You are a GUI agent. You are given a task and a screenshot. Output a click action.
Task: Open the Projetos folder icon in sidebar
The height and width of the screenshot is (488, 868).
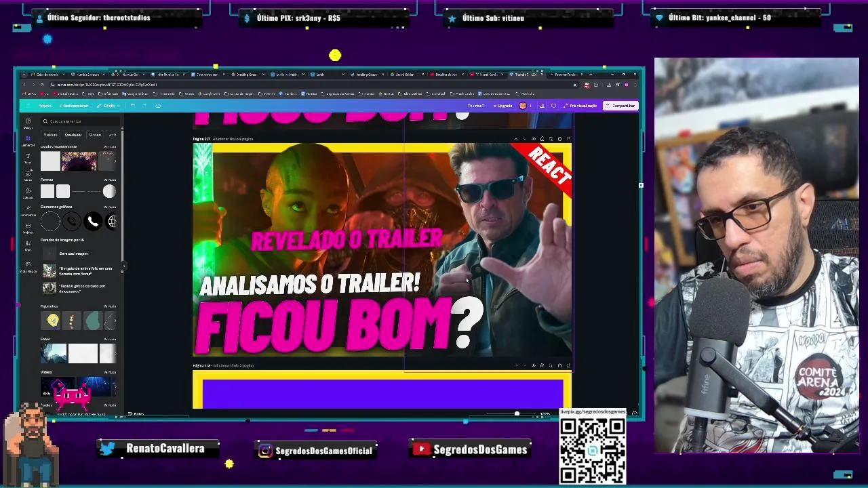click(28, 228)
